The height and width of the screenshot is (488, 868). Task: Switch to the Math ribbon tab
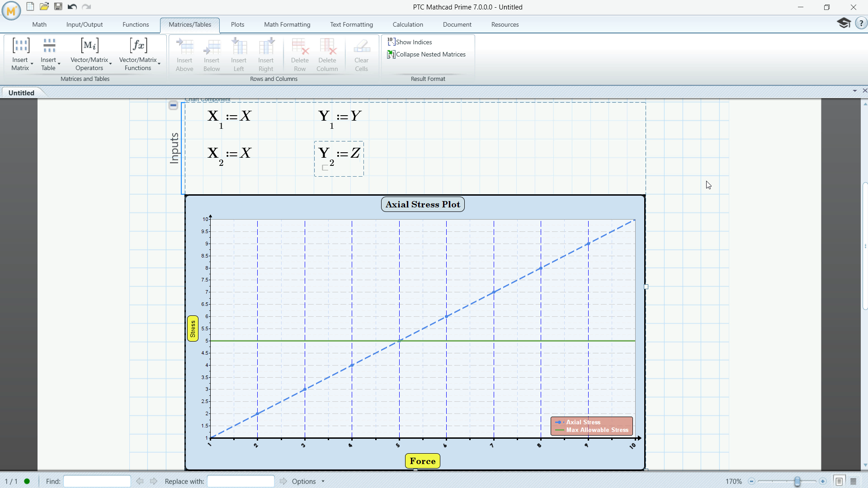pyautogui.click(x=39, y=24)
